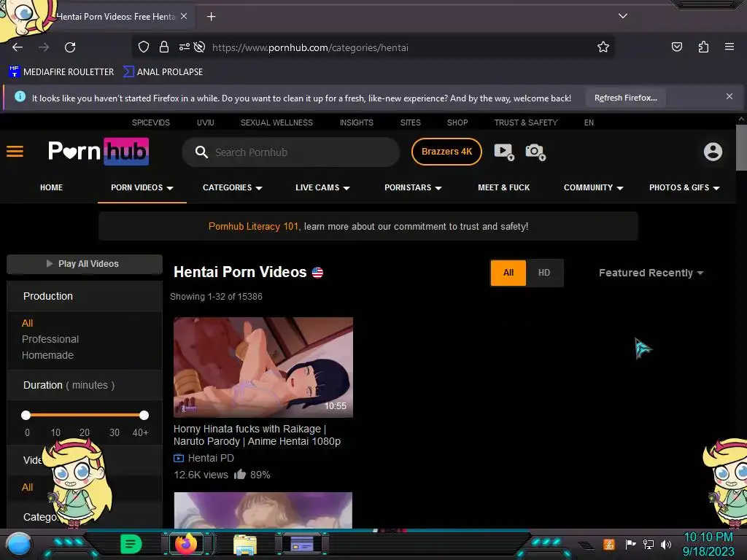Open the SPICEVIDS top link
This screenshot has width=747, height=560.
coord(150,122)
